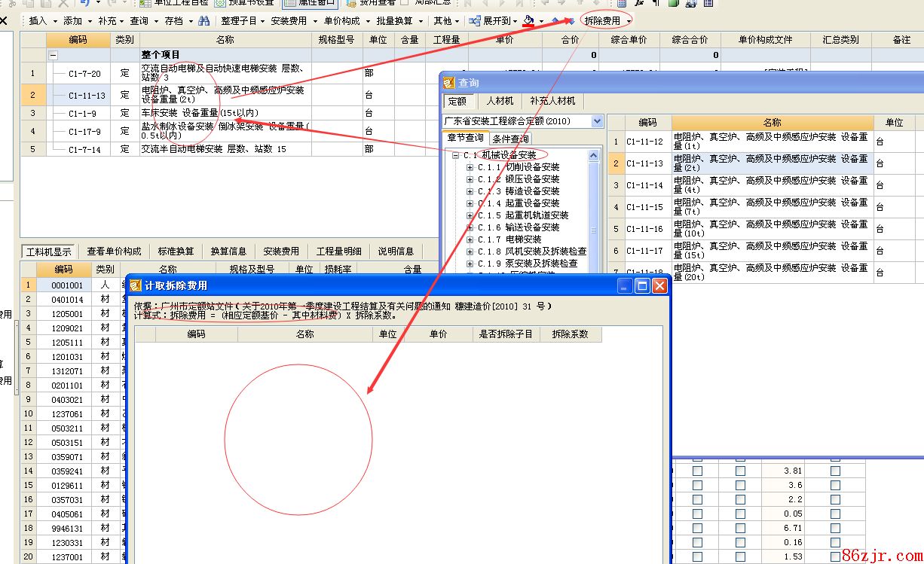The width and height of the screenshot is (924, 564).
Task: Open the 广东省安装工程综合定额 (2010) dropdown
Action: click(597, 121)
